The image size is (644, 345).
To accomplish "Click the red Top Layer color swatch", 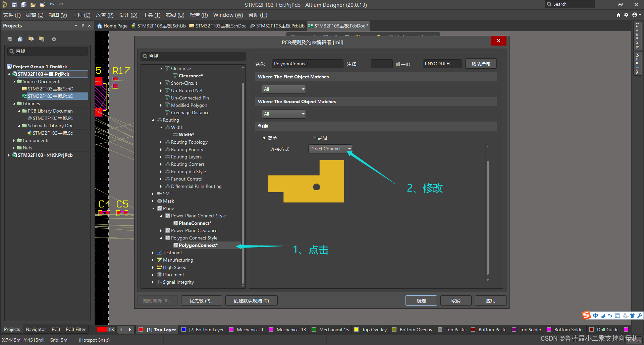I will 141,330.
